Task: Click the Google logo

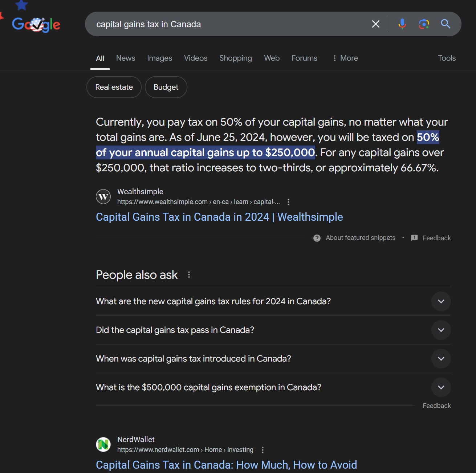Action: tap(36, 24)
